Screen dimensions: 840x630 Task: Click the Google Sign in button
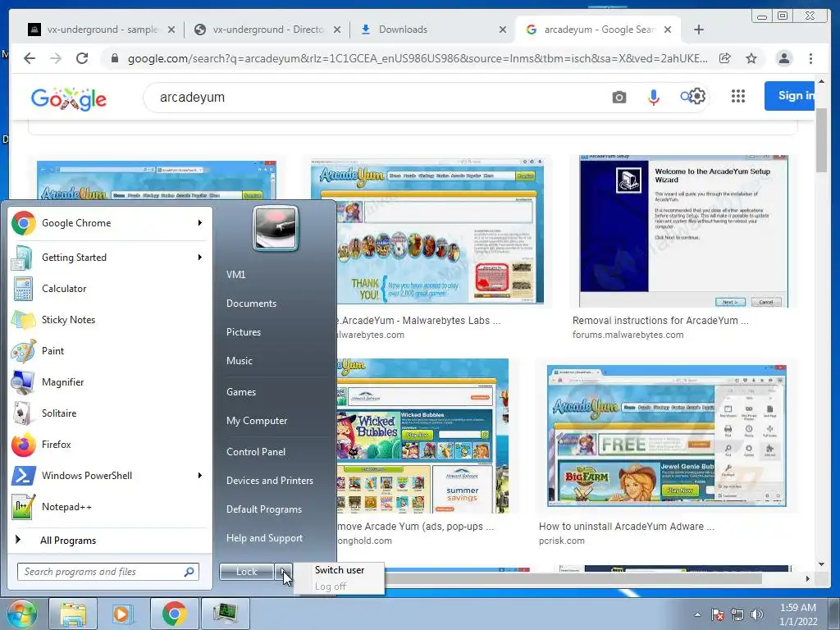pyautogui.click(x=790, y=96)
